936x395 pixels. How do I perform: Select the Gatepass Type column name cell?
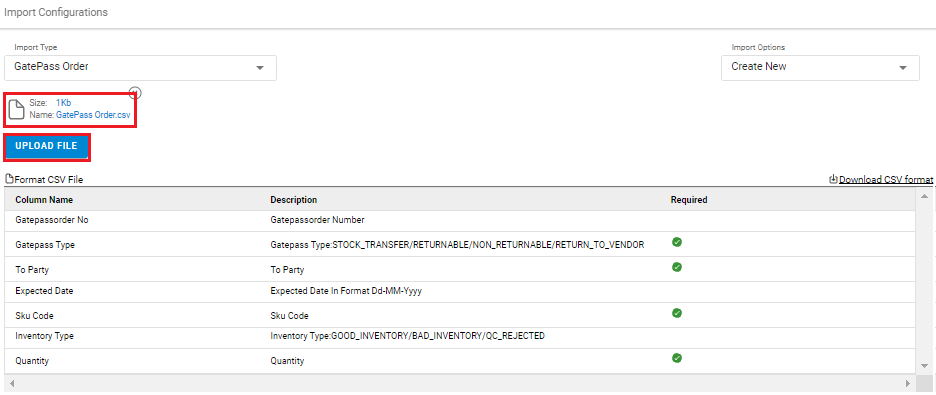tap(45, 245)
